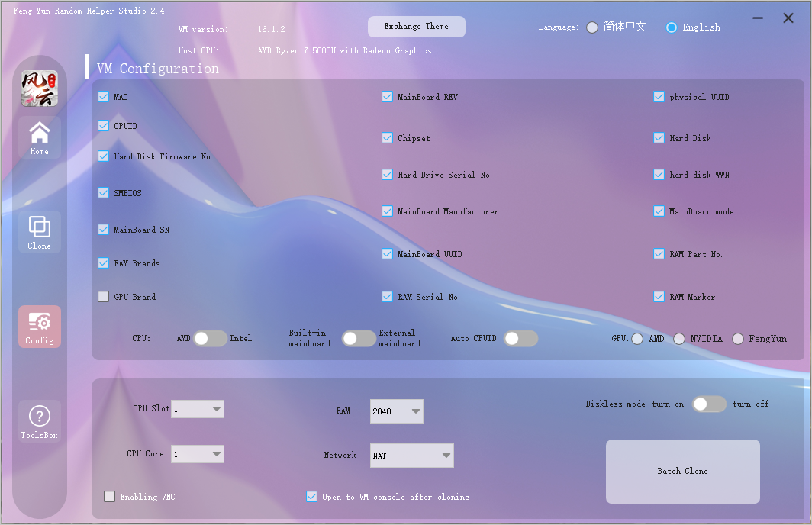Viewport: 812px width, 525px height.
Task: Toggle the CPU AMD/Intel switch
Action: click(210, 338)
